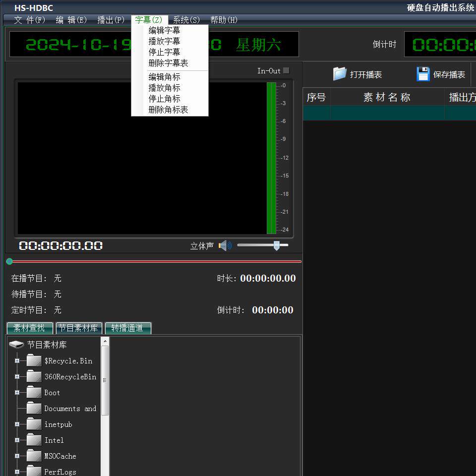The image size is (476, 476).
Task: Expand the Intel tree node
Action: coord(16,440)
